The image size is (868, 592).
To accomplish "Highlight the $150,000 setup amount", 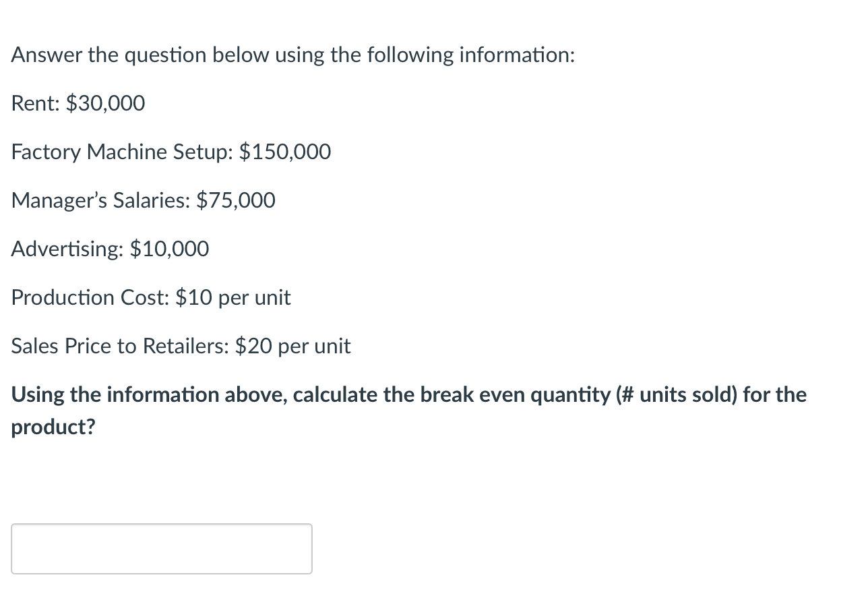I will [x=285, y=152].
